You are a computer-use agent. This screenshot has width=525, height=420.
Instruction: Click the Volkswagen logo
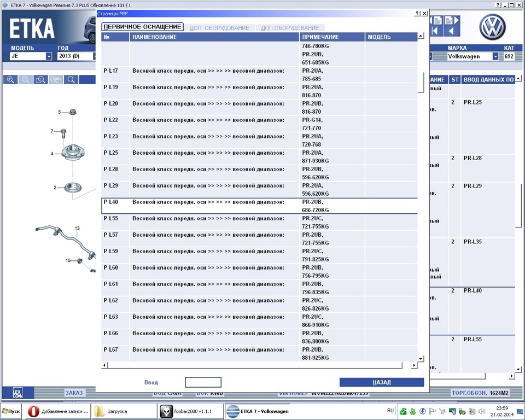[x=492, y=27]
